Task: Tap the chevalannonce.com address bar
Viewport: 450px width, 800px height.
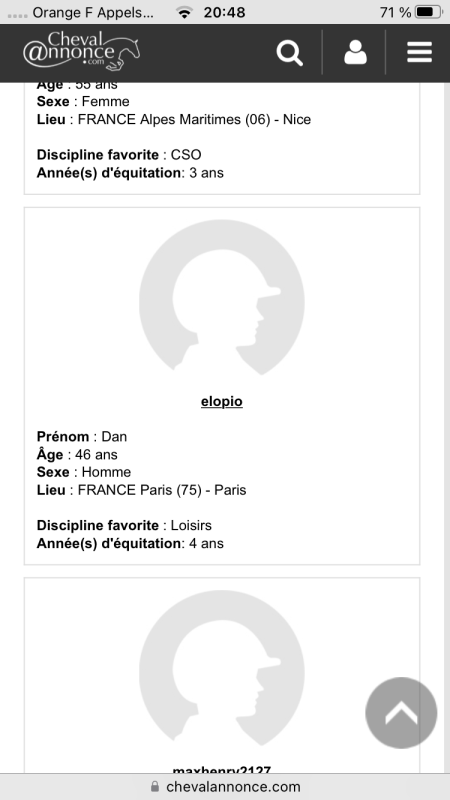Action: [225, 787]
